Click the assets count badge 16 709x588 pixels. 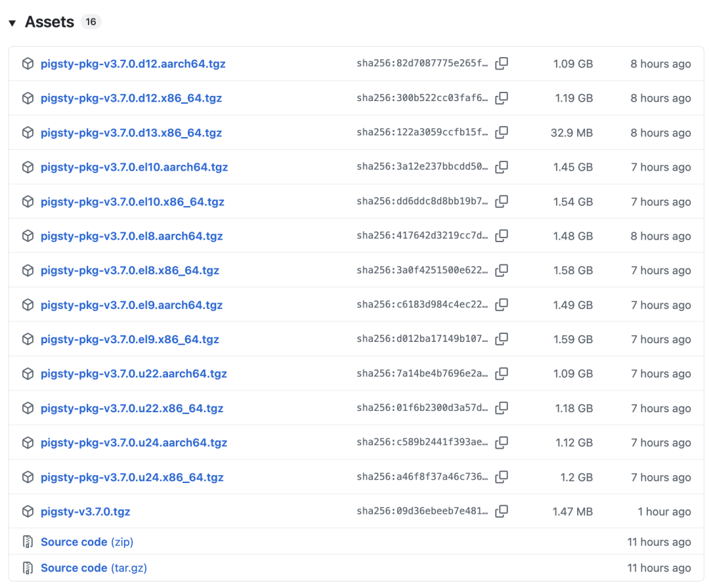click(x=91, y=22)
